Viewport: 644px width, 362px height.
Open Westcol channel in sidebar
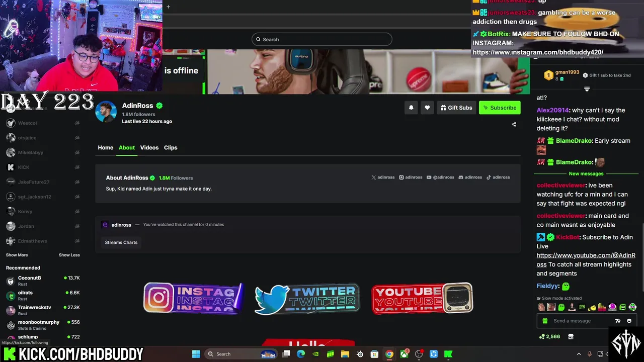coord(43,123)
